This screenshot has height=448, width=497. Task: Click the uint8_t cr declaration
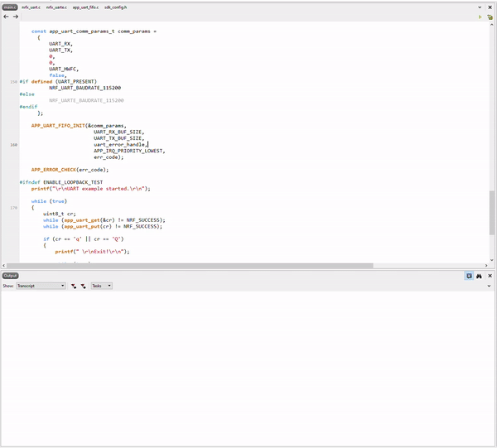click(60, 214)
